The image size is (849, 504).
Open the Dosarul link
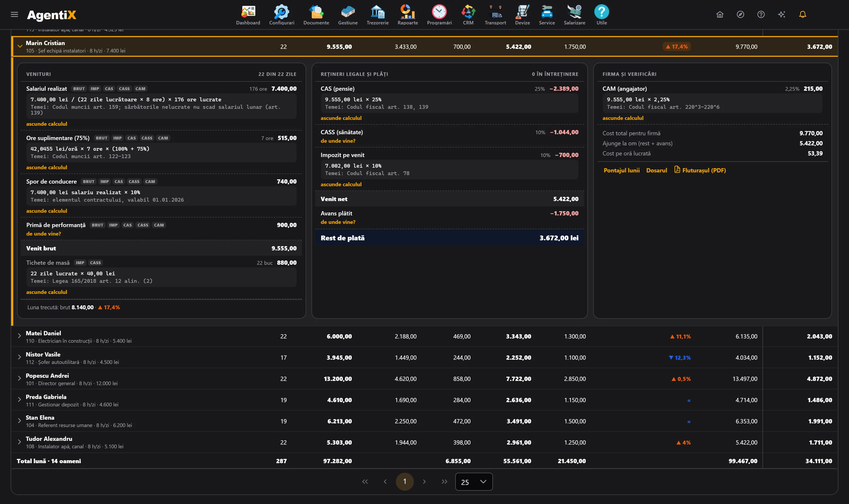pyautogui.click(x=656, y=170)
